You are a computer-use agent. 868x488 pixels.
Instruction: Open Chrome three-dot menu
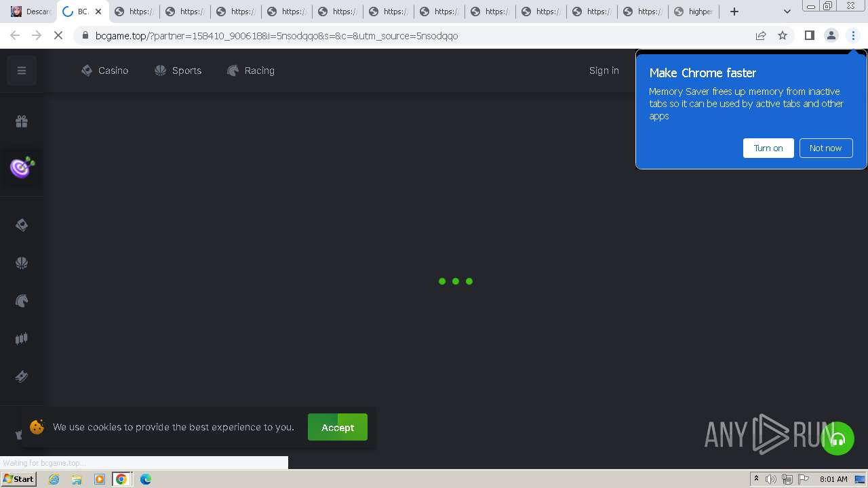[854, 35]
